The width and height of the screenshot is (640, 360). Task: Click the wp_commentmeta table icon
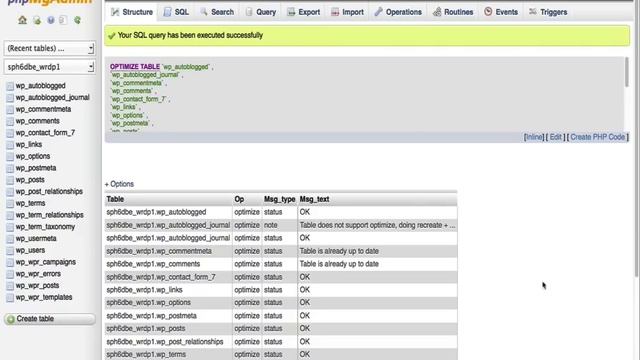[10, 110]
